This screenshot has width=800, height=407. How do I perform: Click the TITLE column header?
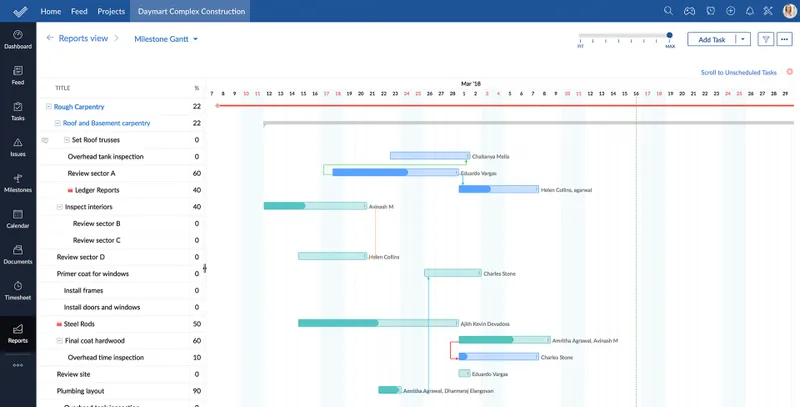(x=62, y=88)
